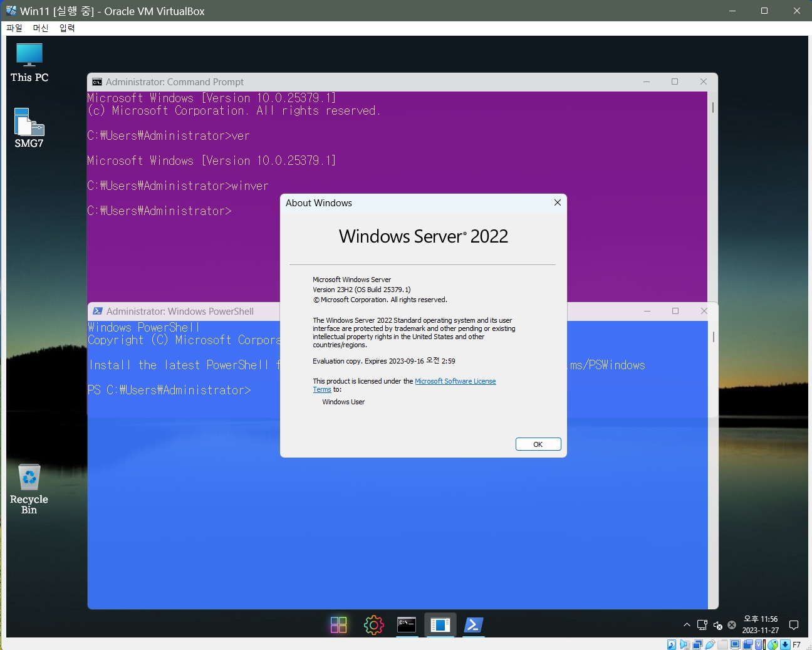The width and height of the screenshot is (812, 650).
Task: Open the Settings gear on the taskbar
Action: point(373,625)
